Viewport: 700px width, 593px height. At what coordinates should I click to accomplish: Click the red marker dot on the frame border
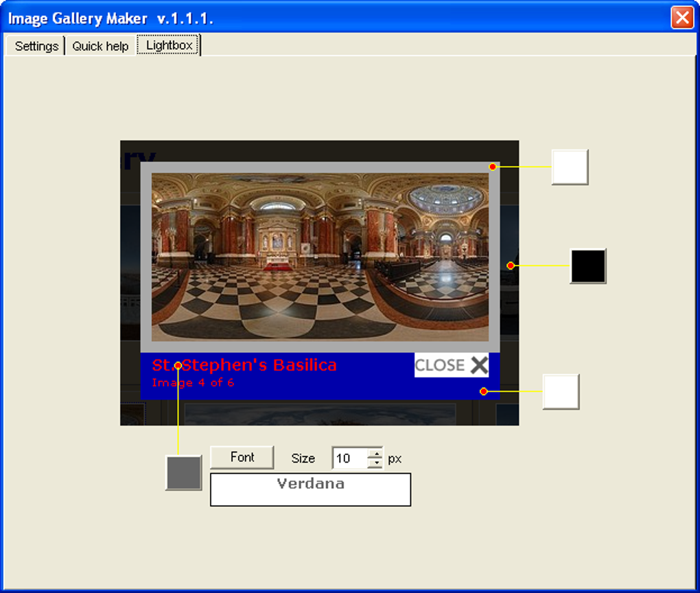491,165
